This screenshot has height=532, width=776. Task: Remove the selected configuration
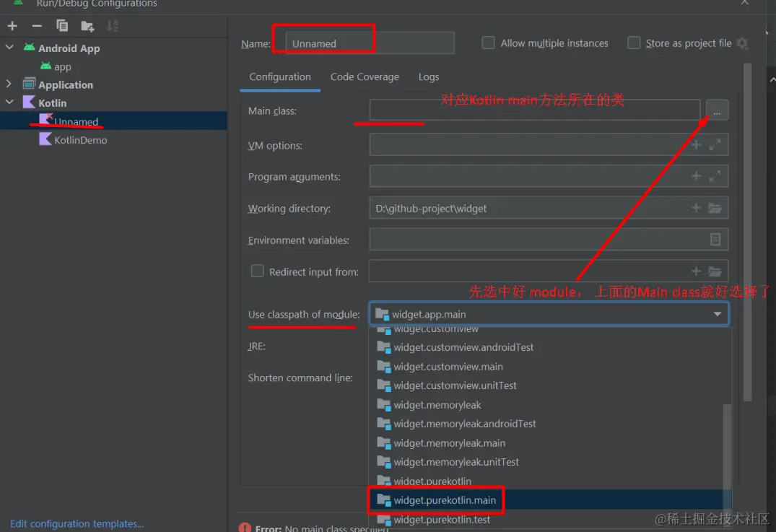37,25
